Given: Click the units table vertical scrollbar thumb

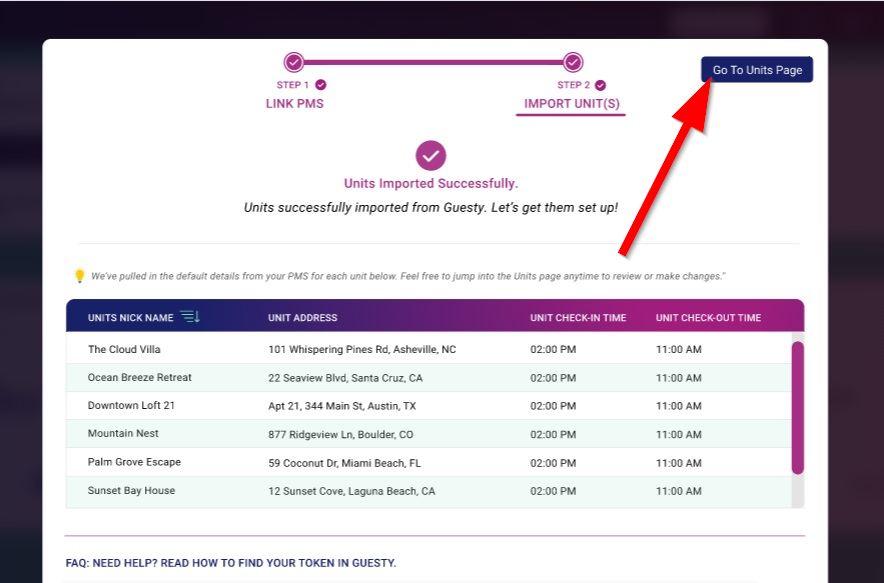Looking at the screenshot, I should [797, 408].
